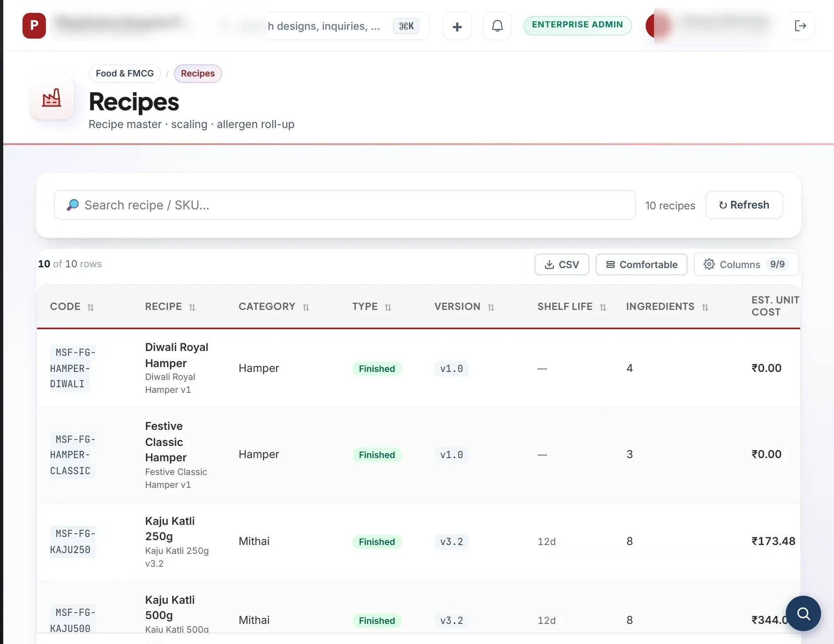Click the MSF-FG-HAMPER-DIWALI code
Viewport: 834px width, 644px height.
coord(72,368)
